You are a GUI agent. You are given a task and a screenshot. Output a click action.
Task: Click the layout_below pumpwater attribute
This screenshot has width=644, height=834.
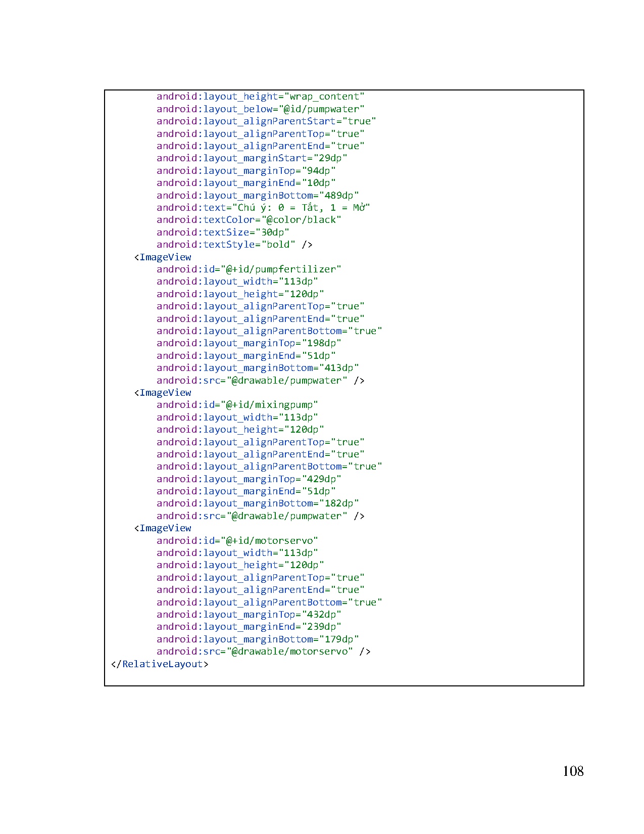click(260, 109)
